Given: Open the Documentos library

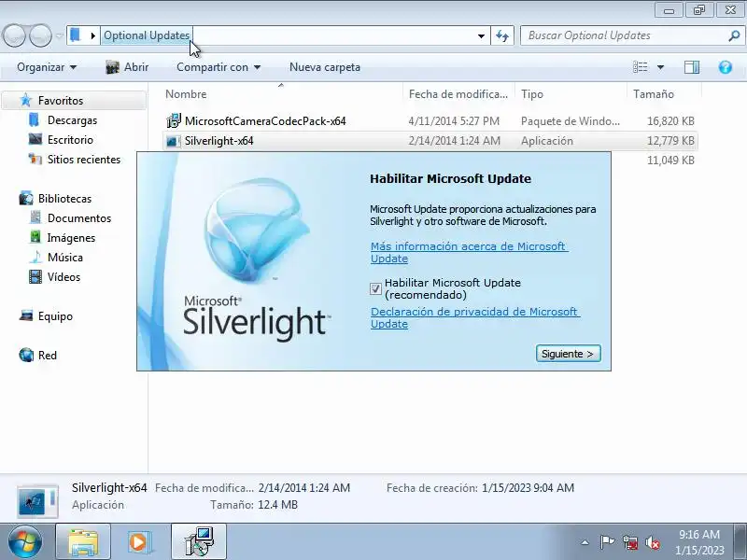Looking at the screenshot, I should [79, 218].
